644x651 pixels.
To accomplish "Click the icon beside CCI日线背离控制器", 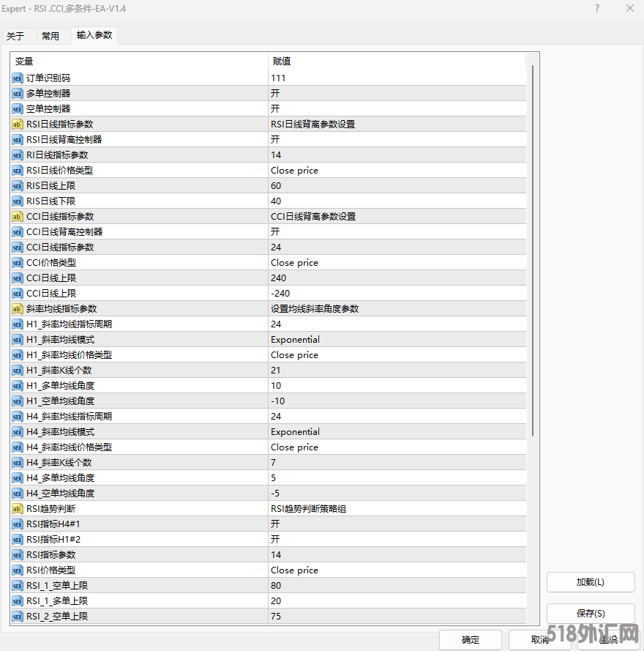I will click(17, 231).
